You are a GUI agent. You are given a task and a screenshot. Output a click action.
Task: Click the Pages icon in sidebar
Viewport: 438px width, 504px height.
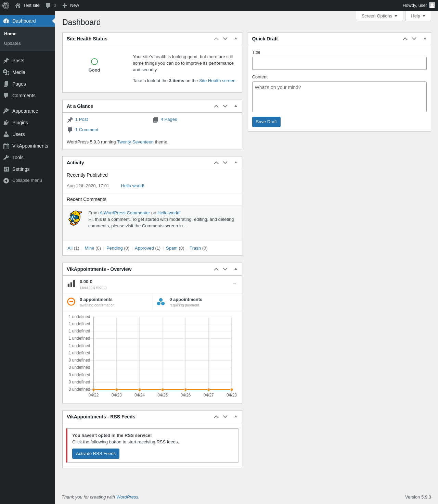pos(6,84)
